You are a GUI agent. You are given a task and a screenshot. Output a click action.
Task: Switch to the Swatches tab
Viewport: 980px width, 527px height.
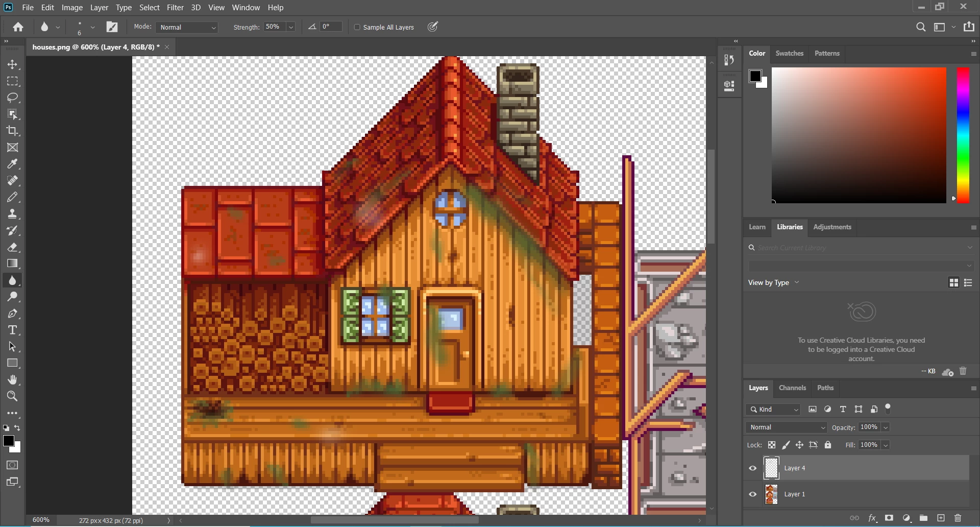pyautogui.click(x=789, y=53)
